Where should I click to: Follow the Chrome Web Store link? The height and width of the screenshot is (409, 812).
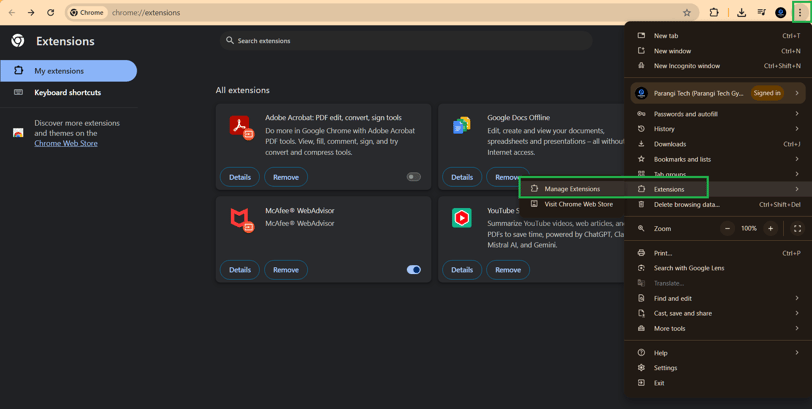[66, 143]
